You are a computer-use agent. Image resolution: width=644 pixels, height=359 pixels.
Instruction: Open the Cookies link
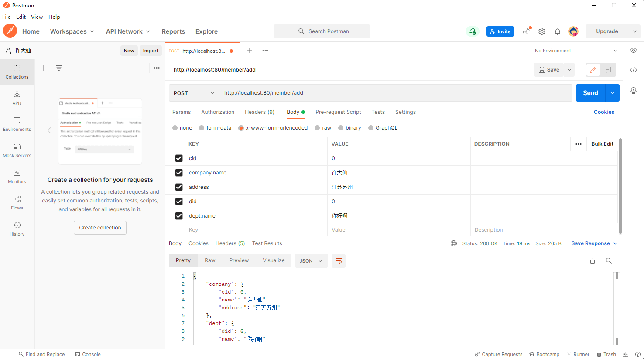point(604,112)
